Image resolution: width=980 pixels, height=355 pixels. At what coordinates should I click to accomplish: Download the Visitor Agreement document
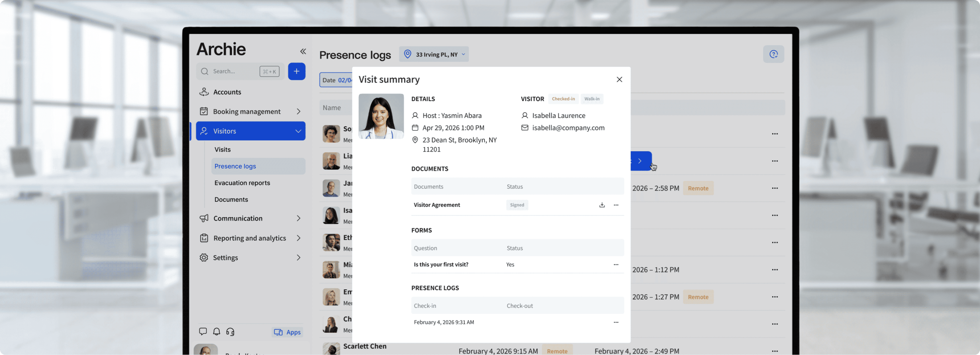click(x=602, y=205)
